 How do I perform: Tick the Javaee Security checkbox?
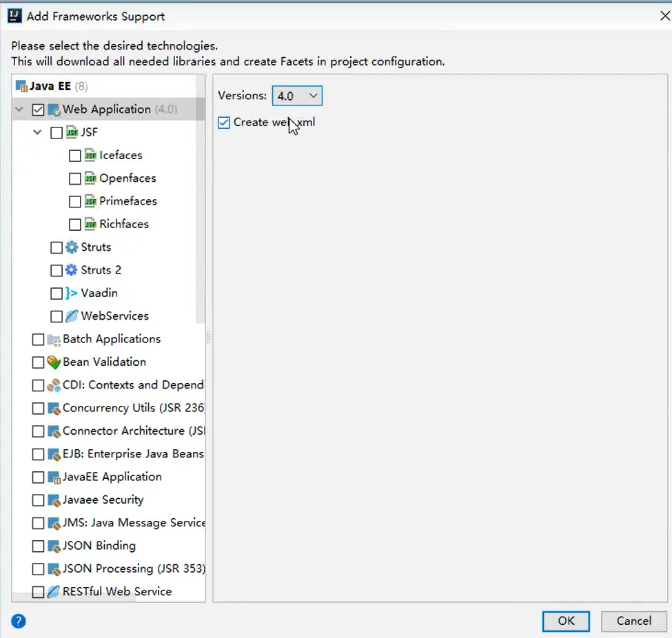click(x=38, y=500)
